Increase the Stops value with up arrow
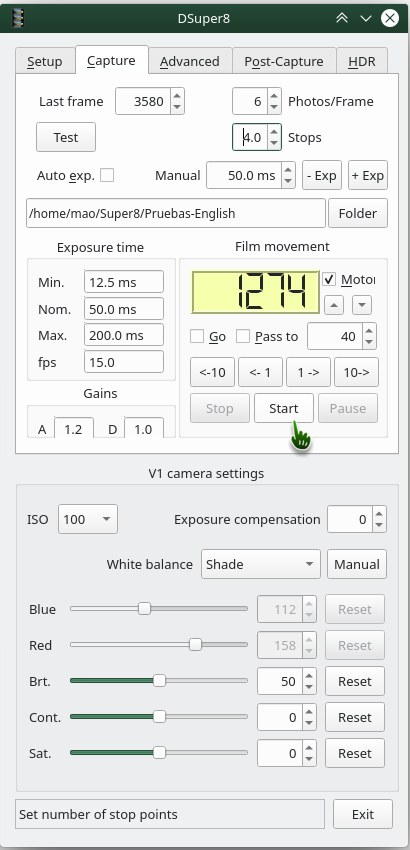410x850 pixels. point(274,132)
